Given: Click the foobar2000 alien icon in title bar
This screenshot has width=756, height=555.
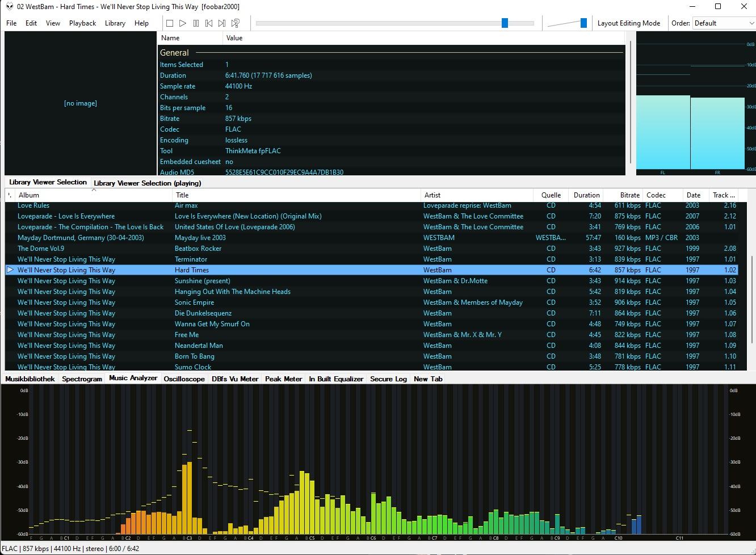Looking at the screenshot, I should click(10, 7).
